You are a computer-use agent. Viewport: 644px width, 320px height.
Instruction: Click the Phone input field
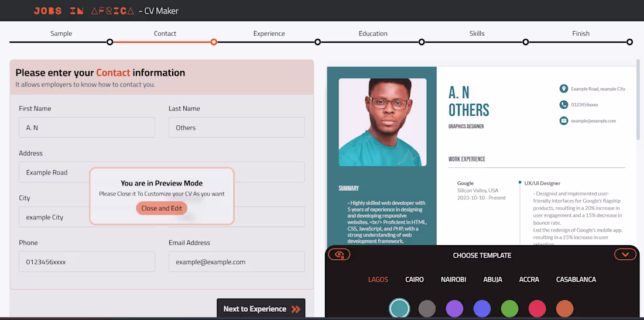(87, 261)
